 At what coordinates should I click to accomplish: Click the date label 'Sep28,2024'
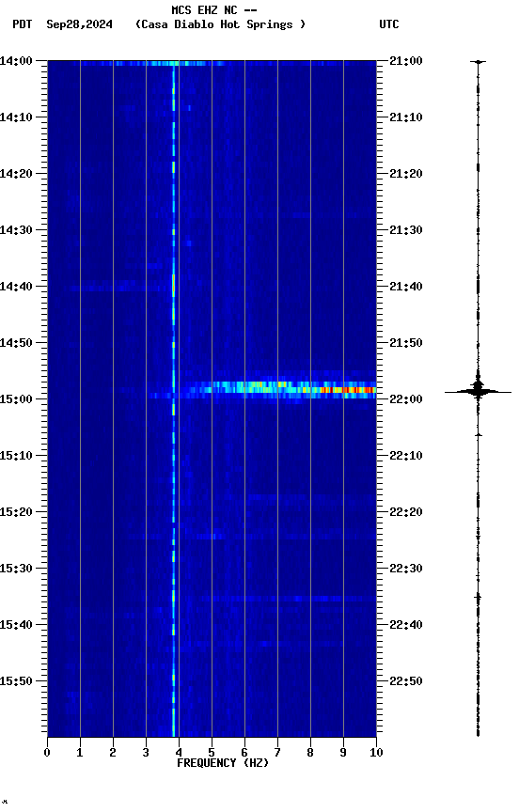(x=79, y=24)
